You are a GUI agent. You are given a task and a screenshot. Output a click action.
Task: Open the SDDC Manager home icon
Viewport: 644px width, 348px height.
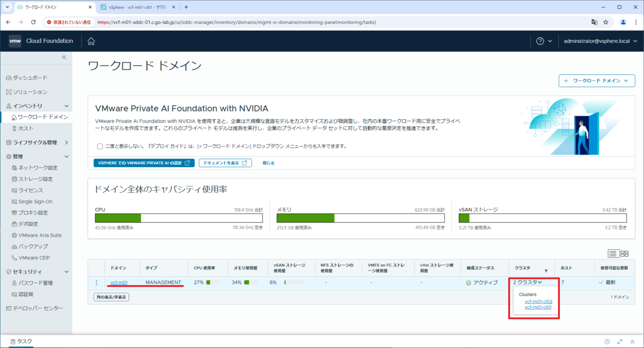click(x=91, y=41)
